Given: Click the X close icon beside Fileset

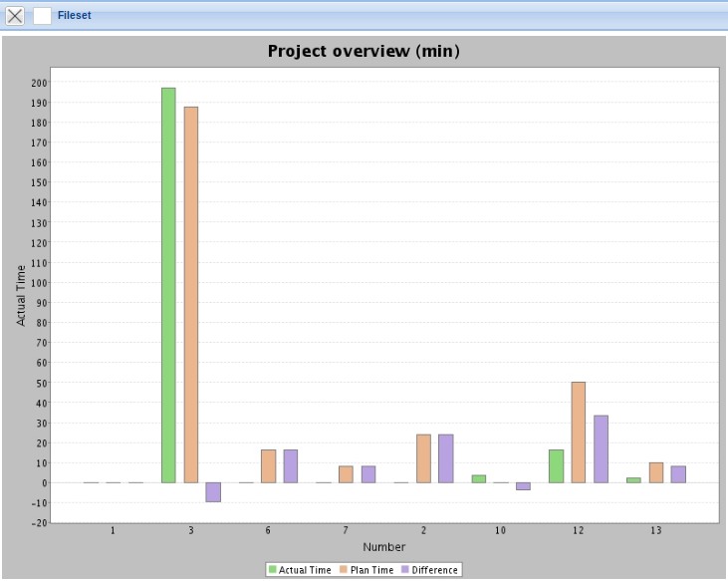Looking at the screenshot, I should [x=15, y=16].
